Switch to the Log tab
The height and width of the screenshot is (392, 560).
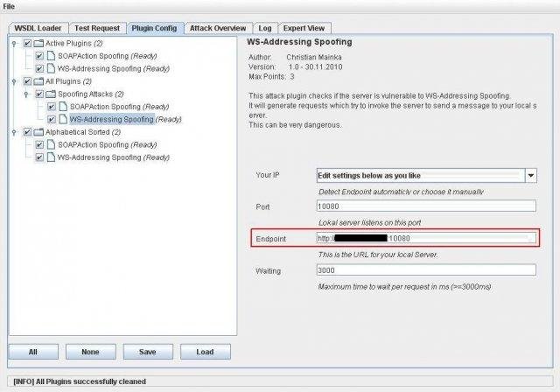[265, 28]
